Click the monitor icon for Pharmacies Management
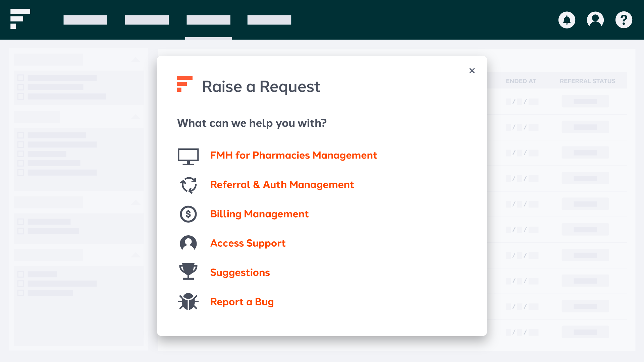Screen dimensions: 644x362 (188, 157)
